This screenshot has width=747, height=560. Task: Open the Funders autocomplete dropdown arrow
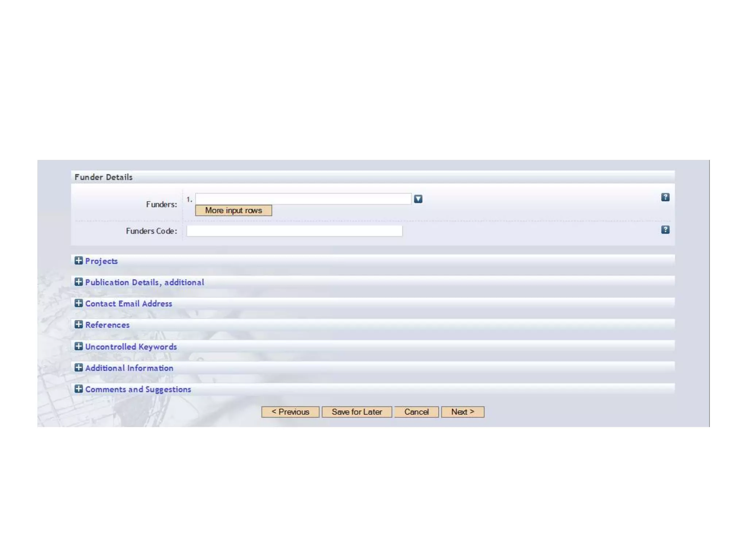(418, 199)
